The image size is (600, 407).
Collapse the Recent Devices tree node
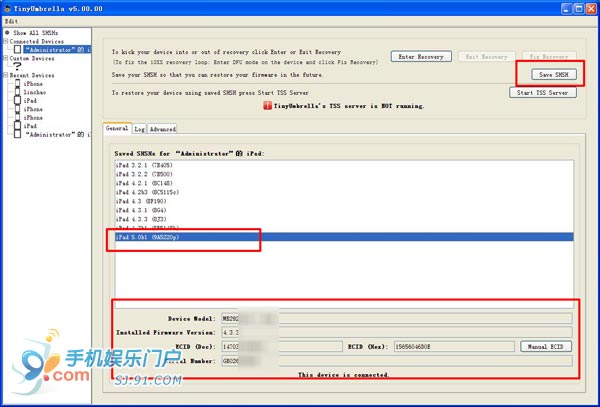5,76
